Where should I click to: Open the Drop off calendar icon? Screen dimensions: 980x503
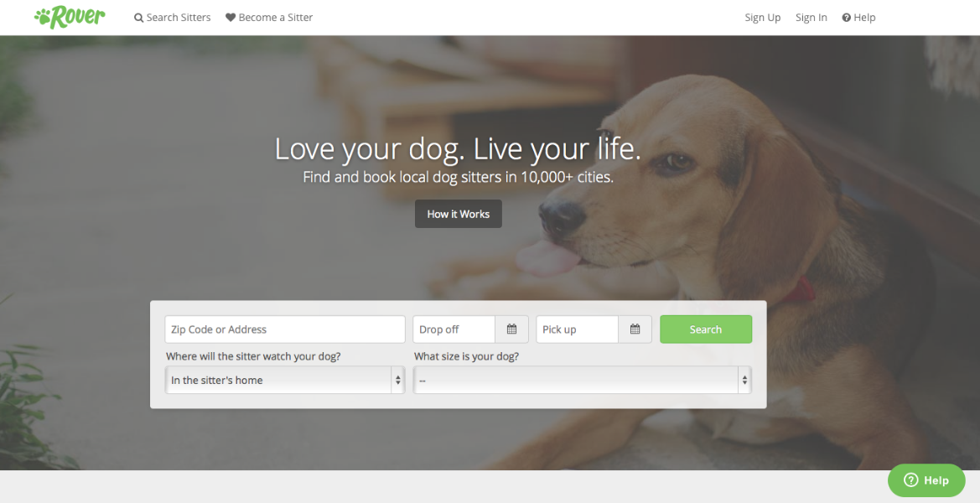(511, 329)
